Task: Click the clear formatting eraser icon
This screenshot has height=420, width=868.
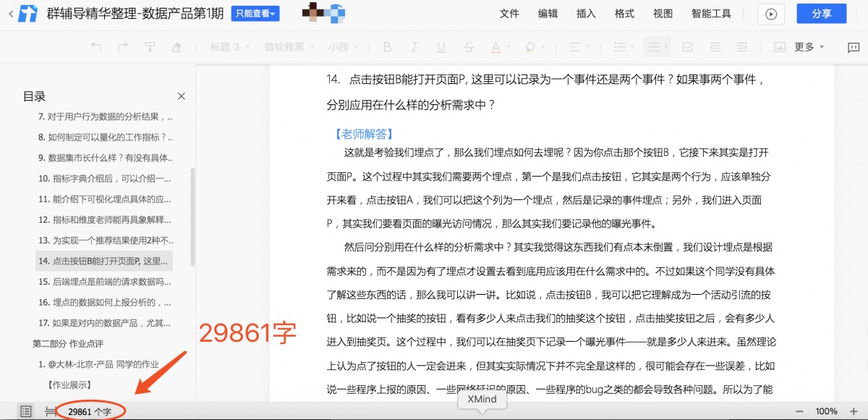Action: click(176, 47)
